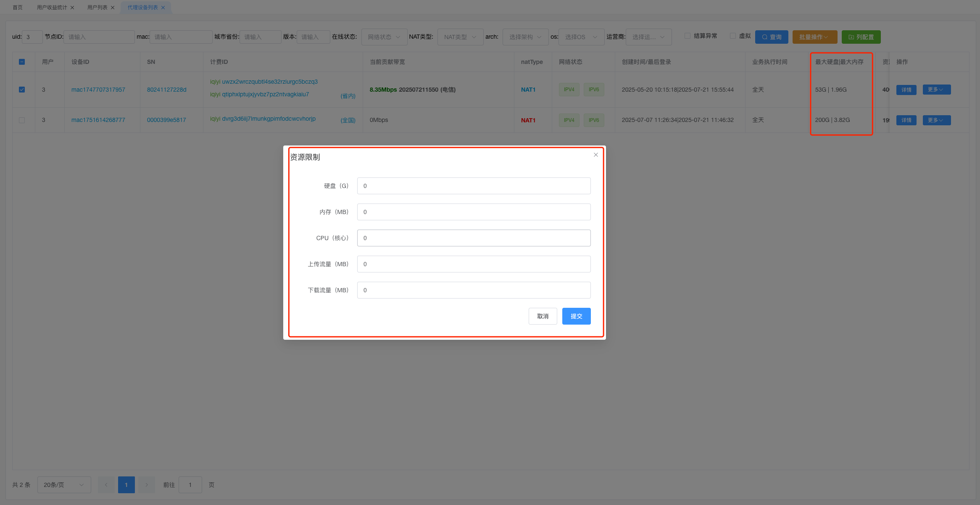Switch to the 首页 tab

click(18, 8)
